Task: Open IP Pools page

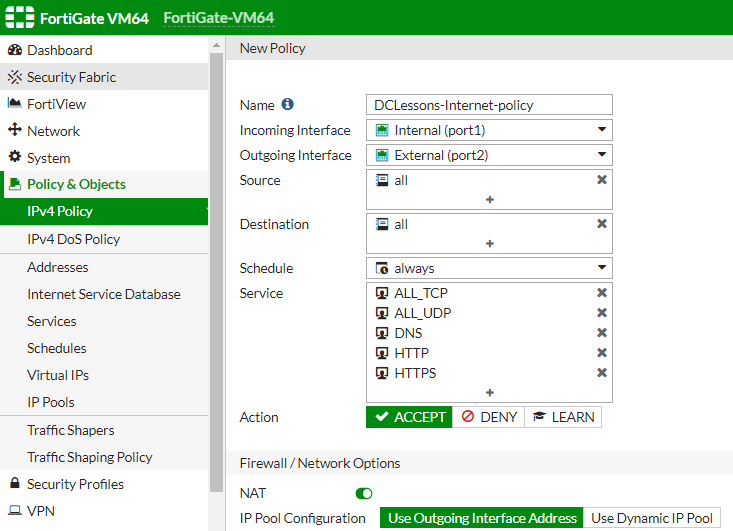Action: coord(104,402)
